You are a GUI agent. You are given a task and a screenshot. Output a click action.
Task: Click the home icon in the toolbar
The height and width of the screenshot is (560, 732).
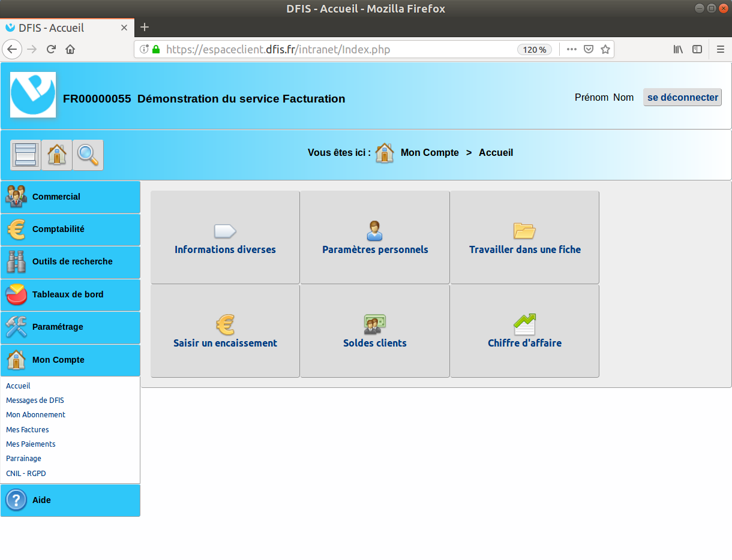57,155
